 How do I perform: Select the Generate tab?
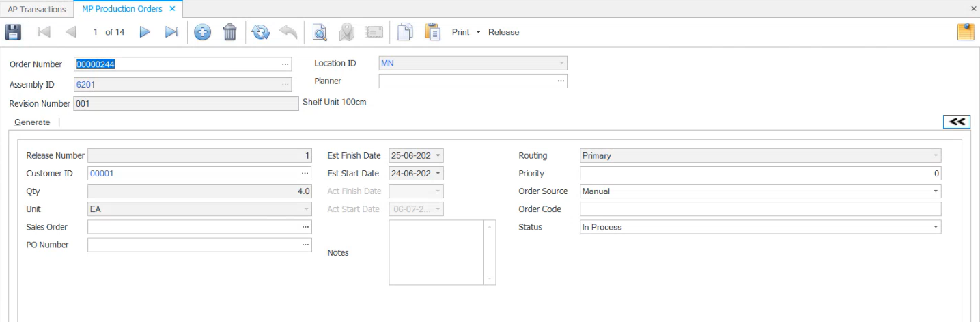point(32,122)
